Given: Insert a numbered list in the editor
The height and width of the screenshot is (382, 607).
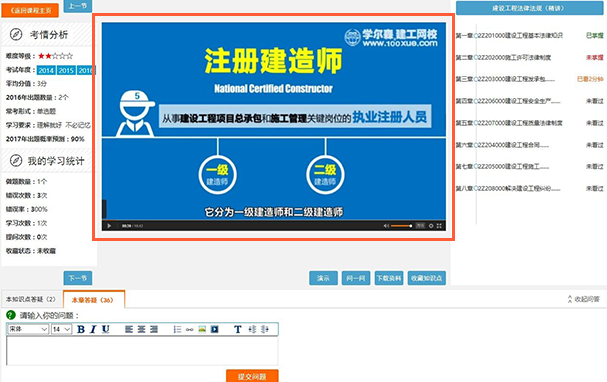Looking at the screenshot, I should [177, 329].
